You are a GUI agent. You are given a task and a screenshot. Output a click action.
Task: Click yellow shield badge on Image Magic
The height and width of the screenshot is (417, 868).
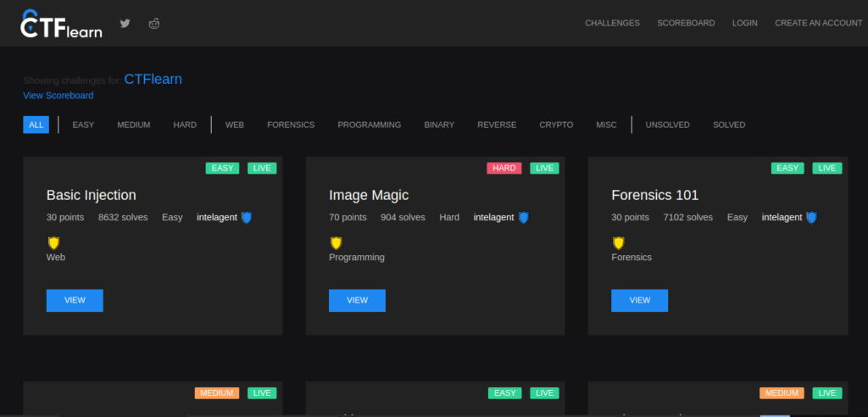[x=336, y=243]
